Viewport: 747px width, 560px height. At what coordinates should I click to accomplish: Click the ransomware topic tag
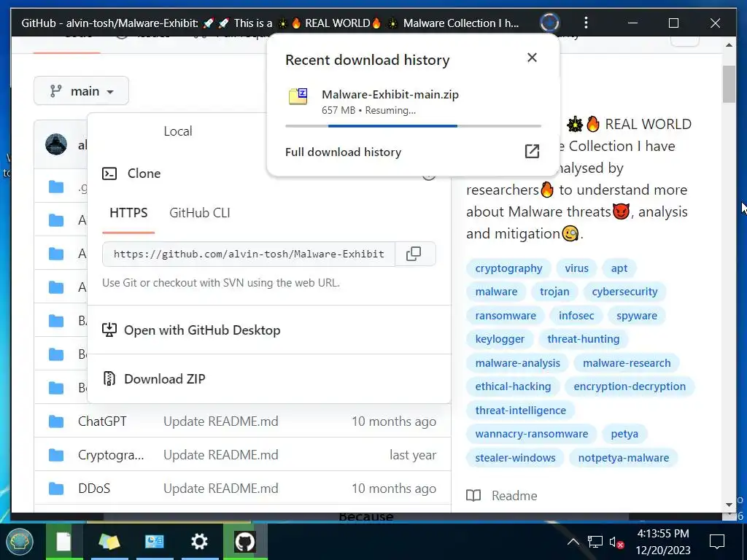click(x=506, y=315)
